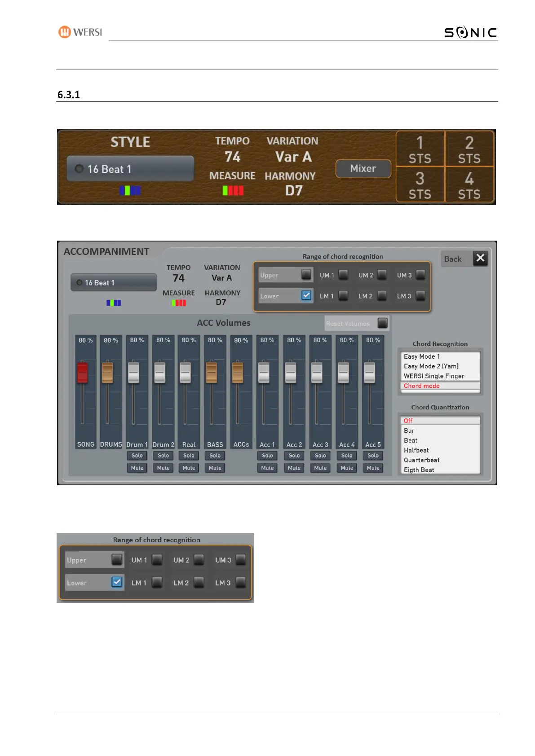Toggle LM 3 checkbox in Accompaniment window
This screenshot has width=535, height=756.
[x=420, y=295]
